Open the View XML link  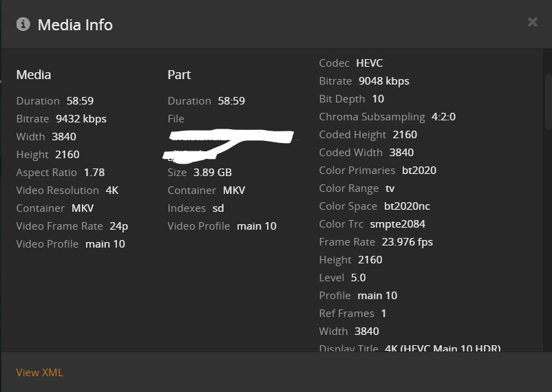39,372
